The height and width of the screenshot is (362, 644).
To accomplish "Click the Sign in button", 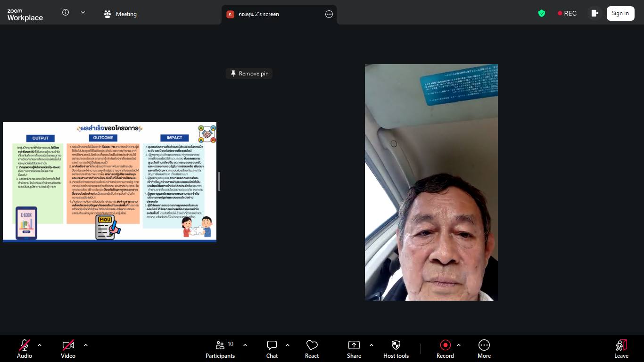I will (x=620, y=13).
